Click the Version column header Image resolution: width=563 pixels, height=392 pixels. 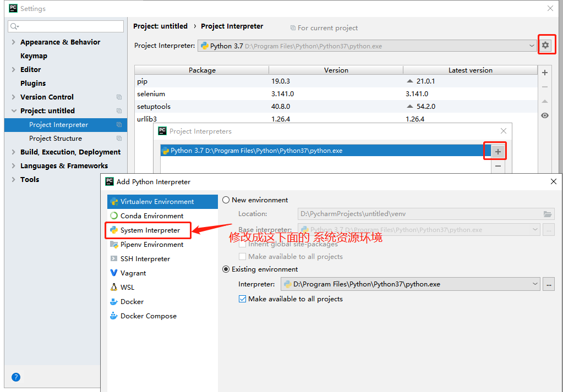click(336, 70)
